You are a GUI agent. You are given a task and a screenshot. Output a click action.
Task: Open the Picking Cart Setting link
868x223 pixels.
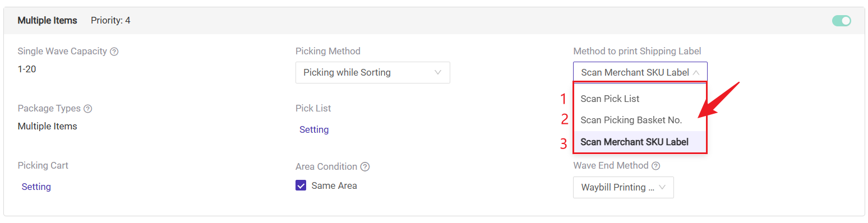point(36,187)
